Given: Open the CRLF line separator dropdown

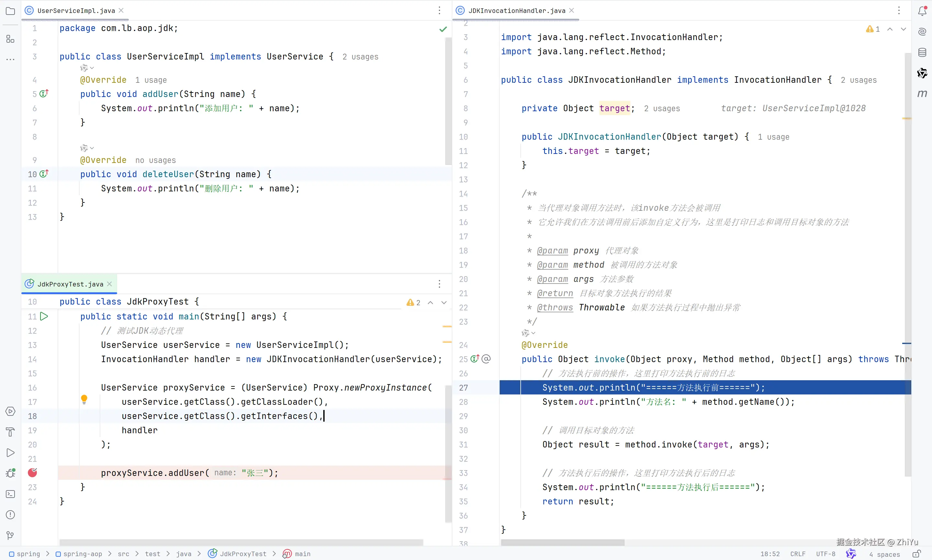Looking at the screenshot, I should (798, 554).
